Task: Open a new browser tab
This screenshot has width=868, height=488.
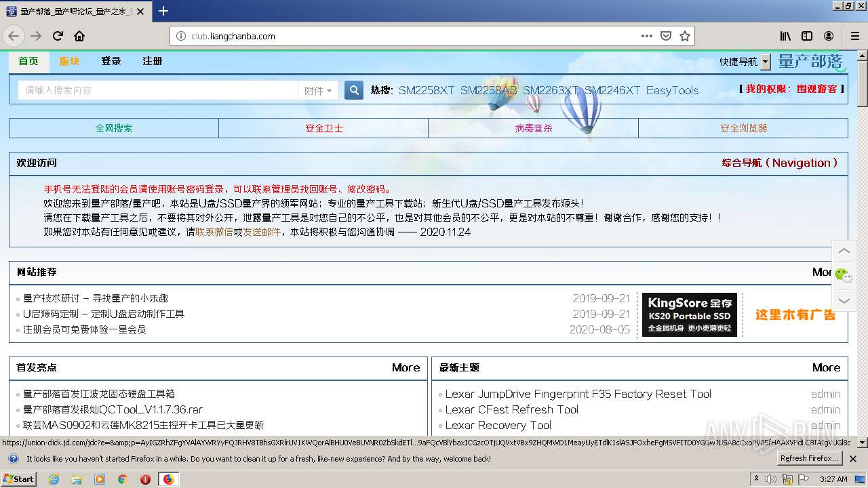Action: click(163, 11)
